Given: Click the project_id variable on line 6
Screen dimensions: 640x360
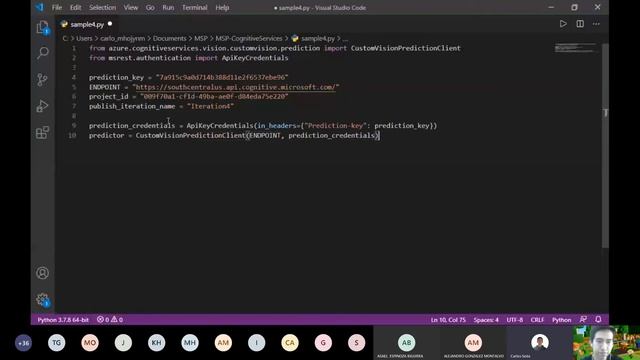Looking at the screenshot, I should click(109, 96).
